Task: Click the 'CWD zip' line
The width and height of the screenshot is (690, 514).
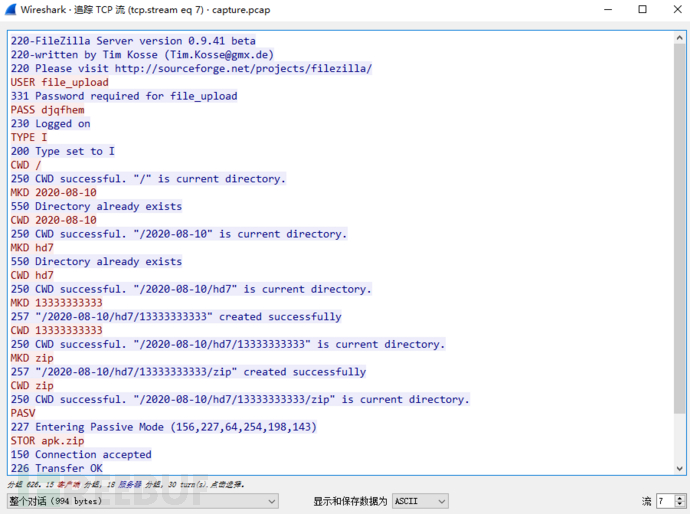Action: pos(32,386)
